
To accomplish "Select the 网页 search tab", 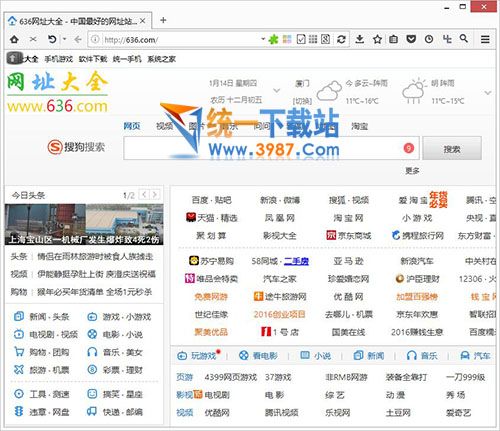I will click(132, 126).
